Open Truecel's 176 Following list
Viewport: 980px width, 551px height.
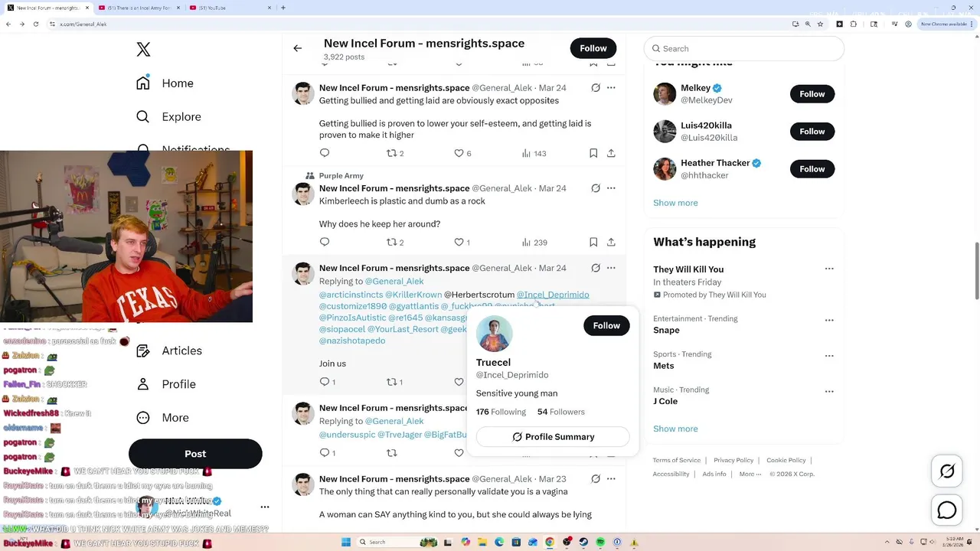click(x=501, y=412)
